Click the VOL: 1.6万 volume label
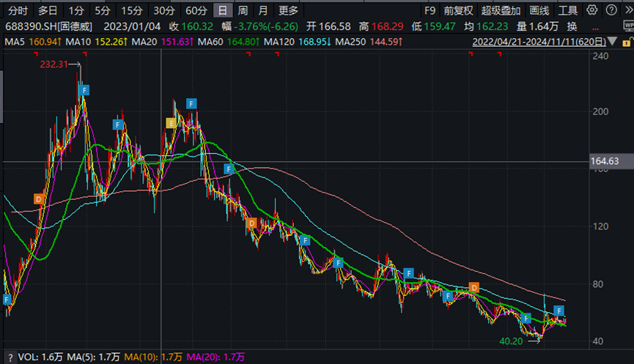The height and width of the screenshot is (364, 634). (40, 357)
